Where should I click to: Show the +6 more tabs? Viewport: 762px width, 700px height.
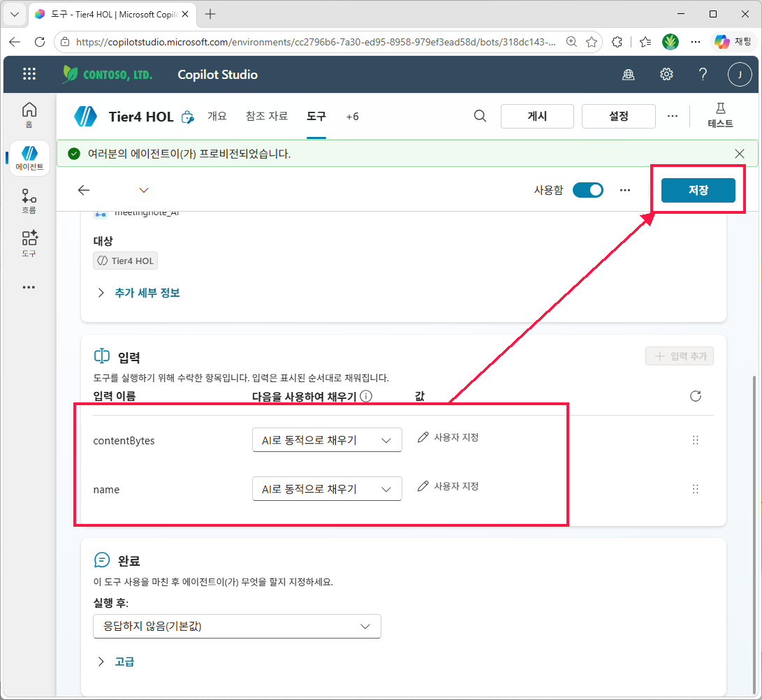[352, 117]
